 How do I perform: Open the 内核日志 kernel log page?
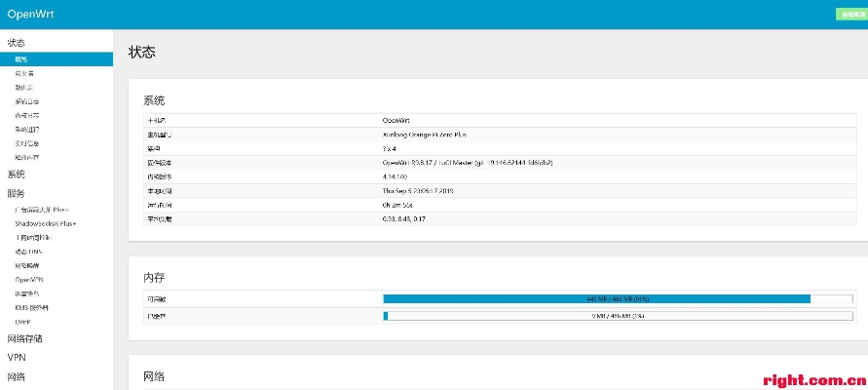(27, 115)
